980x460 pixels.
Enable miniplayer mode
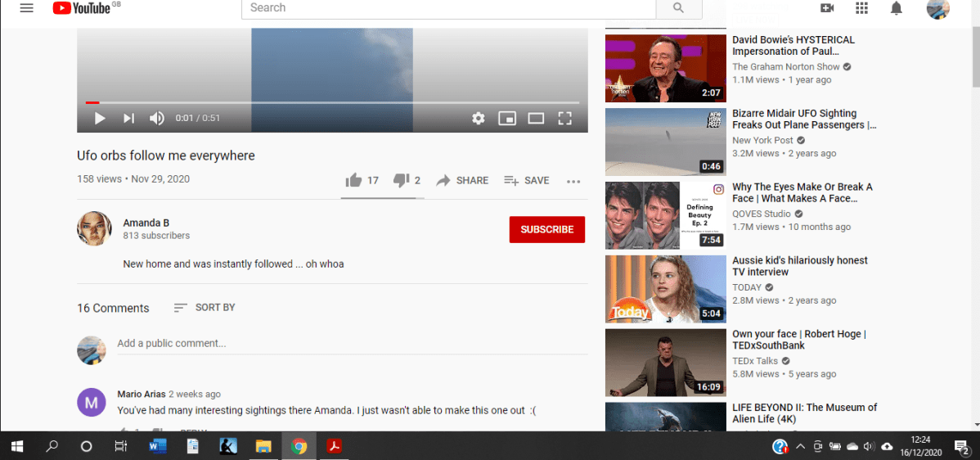pyautogui.click(x=507, y=119)
